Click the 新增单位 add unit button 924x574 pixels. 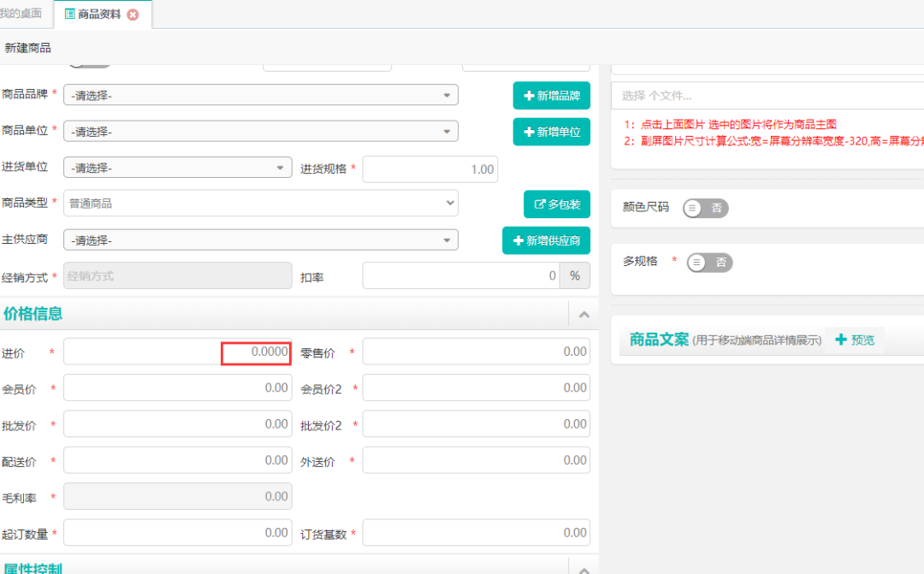pos(551,132)
